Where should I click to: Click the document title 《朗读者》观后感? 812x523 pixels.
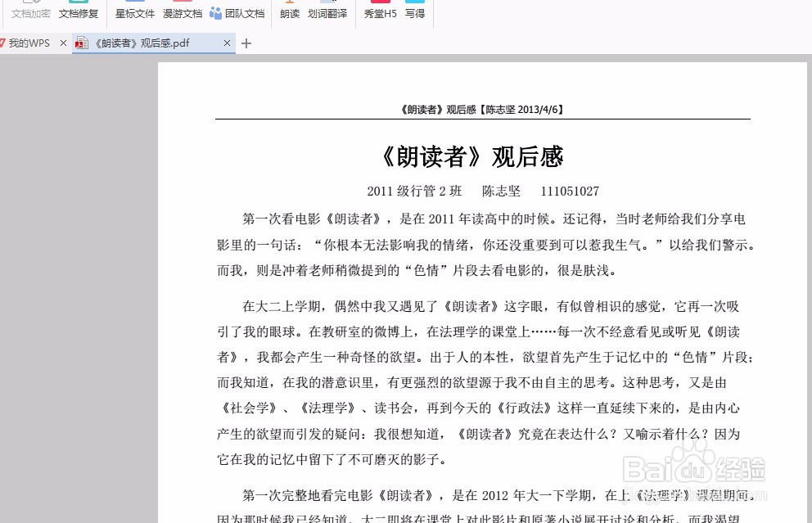[x=472, y=156]
